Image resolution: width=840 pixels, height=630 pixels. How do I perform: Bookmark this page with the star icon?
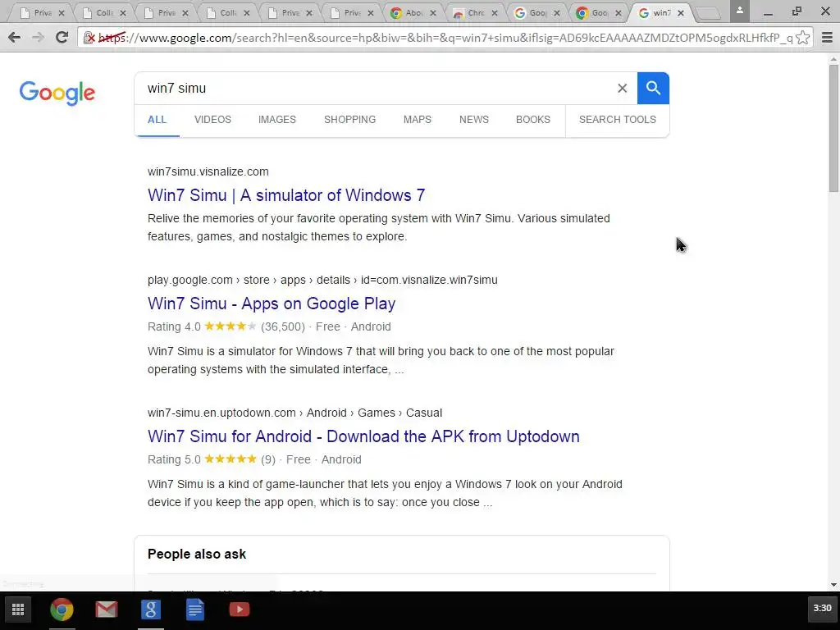pos(802,38)
